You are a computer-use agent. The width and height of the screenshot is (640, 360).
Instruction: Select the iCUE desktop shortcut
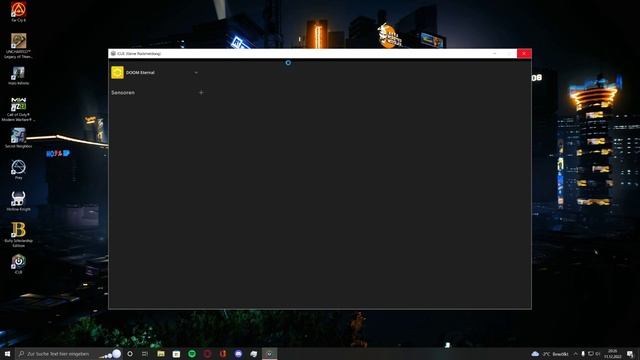[x=18, y=264]
